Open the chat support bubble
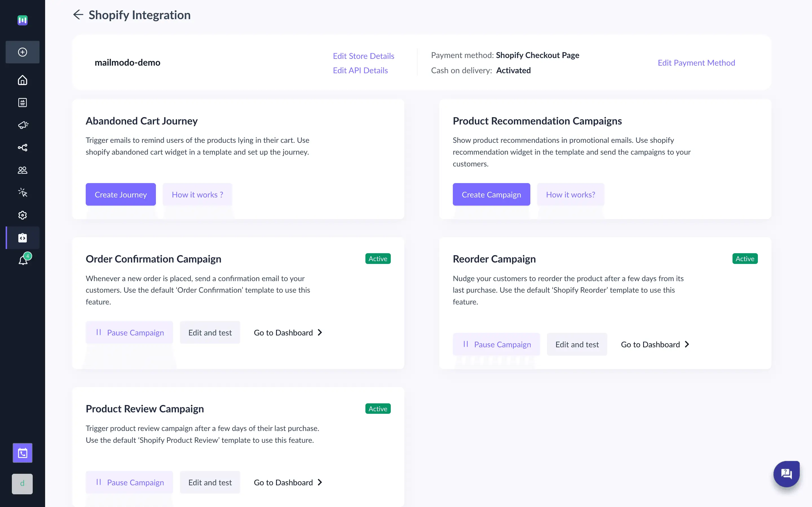812x507 pixels. [x=787, y=474]
